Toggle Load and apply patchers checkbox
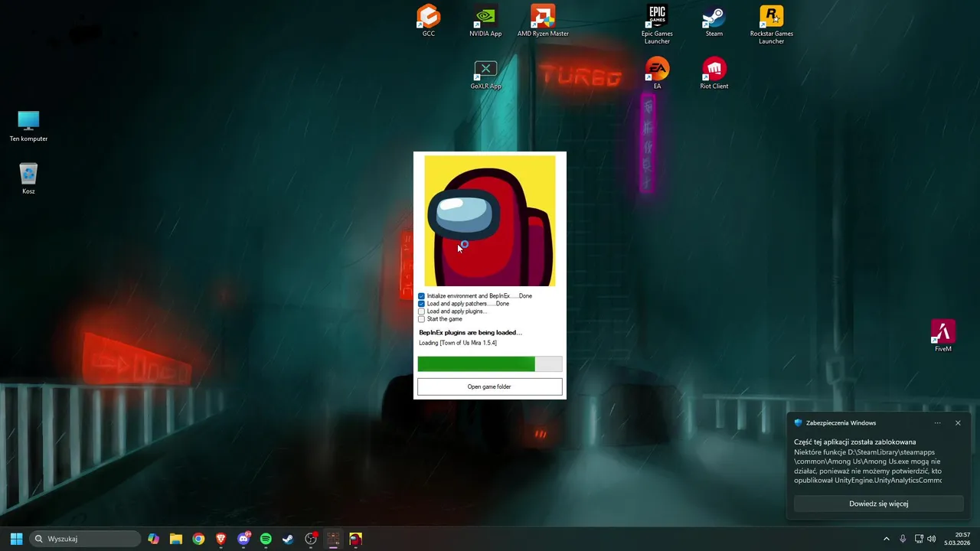The width and height of the screenshot is (980, 551). (x=421, y=304)
